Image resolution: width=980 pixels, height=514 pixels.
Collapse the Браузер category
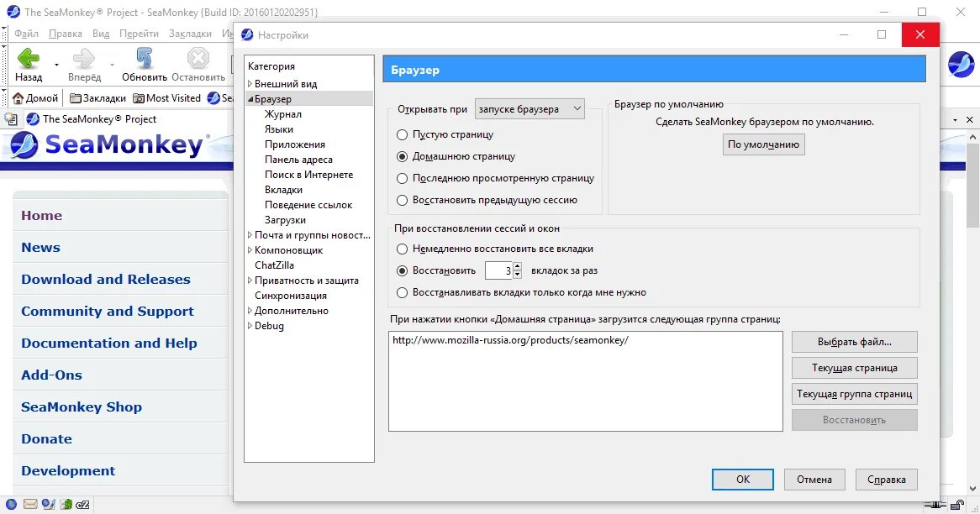250,98
